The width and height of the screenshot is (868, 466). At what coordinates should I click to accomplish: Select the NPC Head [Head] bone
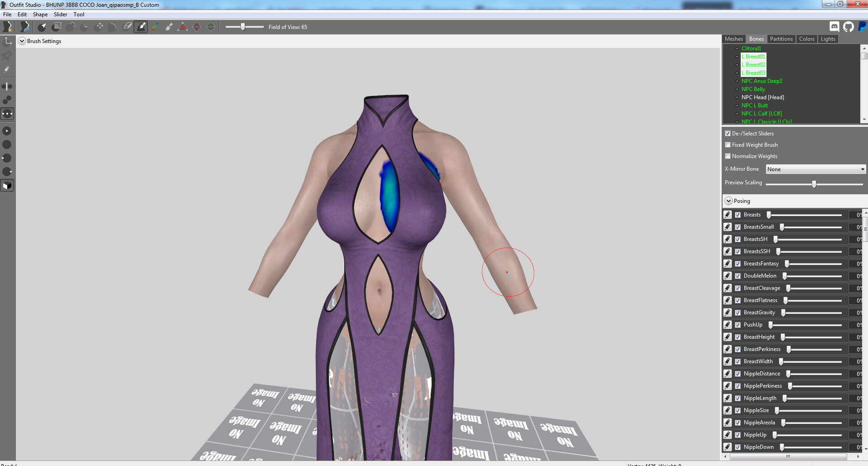(762, 97)
